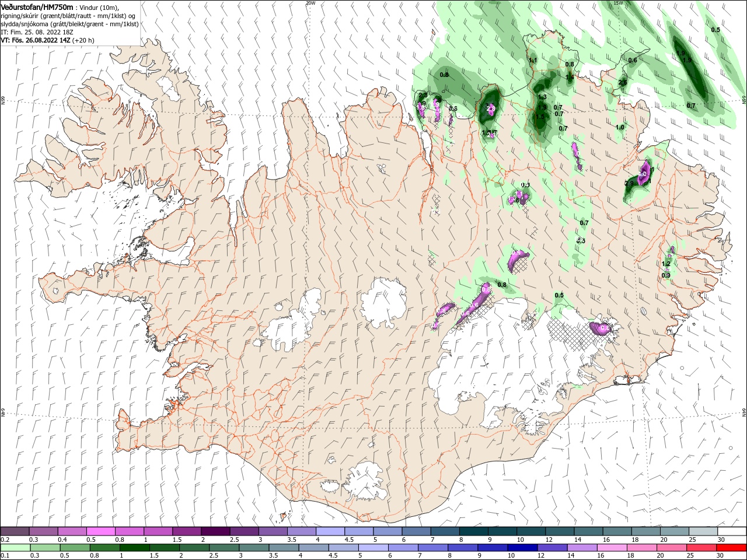Screen dimensions: 747x560
Task: Click the Veðurstofan/HM750m title text
Action: click(x=37, y=6)
